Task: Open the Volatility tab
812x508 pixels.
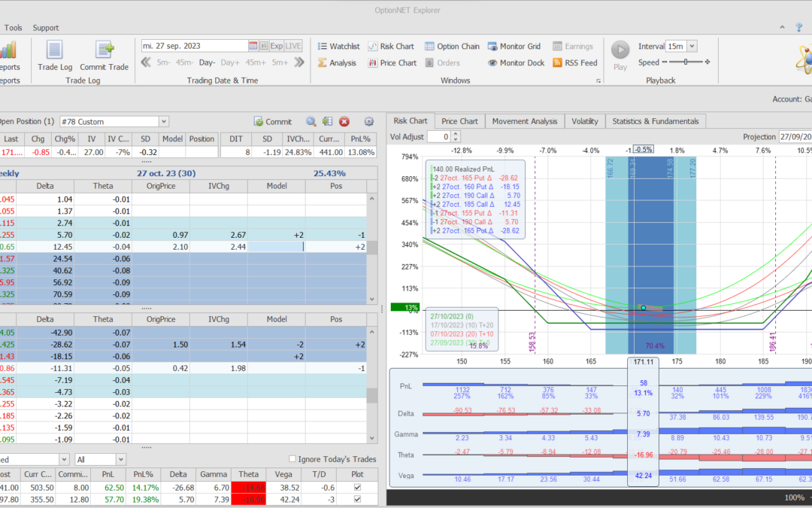Action: coord(584,121)
